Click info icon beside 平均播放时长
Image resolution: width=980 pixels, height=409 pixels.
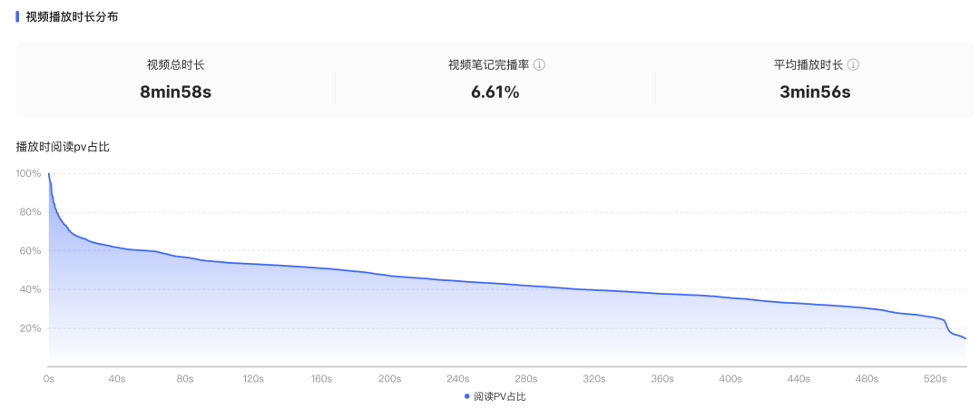point(853,65)
